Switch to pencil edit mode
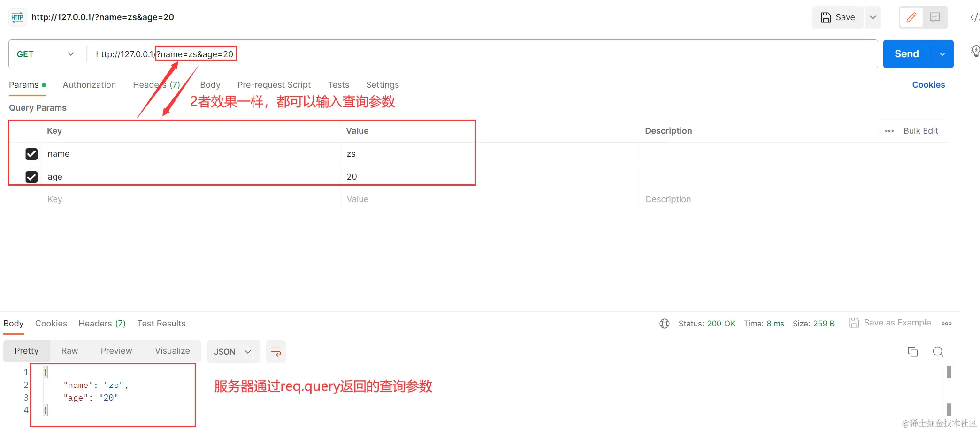Screen dimensions: 980x431 [911, 17]
